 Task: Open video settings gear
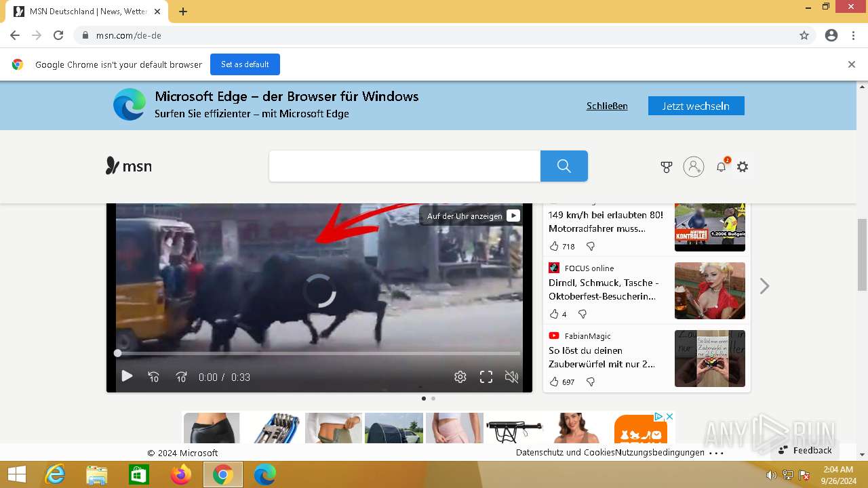coord(460,377)
